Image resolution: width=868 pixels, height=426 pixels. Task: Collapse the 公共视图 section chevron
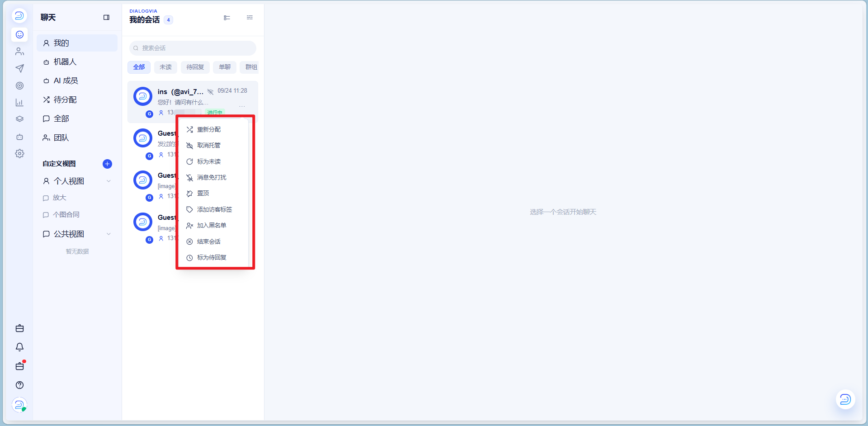coord(108,234)
